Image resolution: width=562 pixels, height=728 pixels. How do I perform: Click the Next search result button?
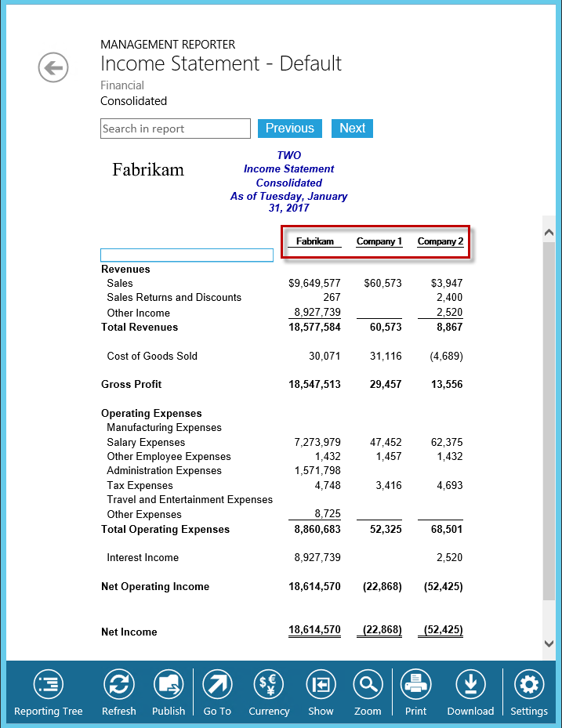352,129
